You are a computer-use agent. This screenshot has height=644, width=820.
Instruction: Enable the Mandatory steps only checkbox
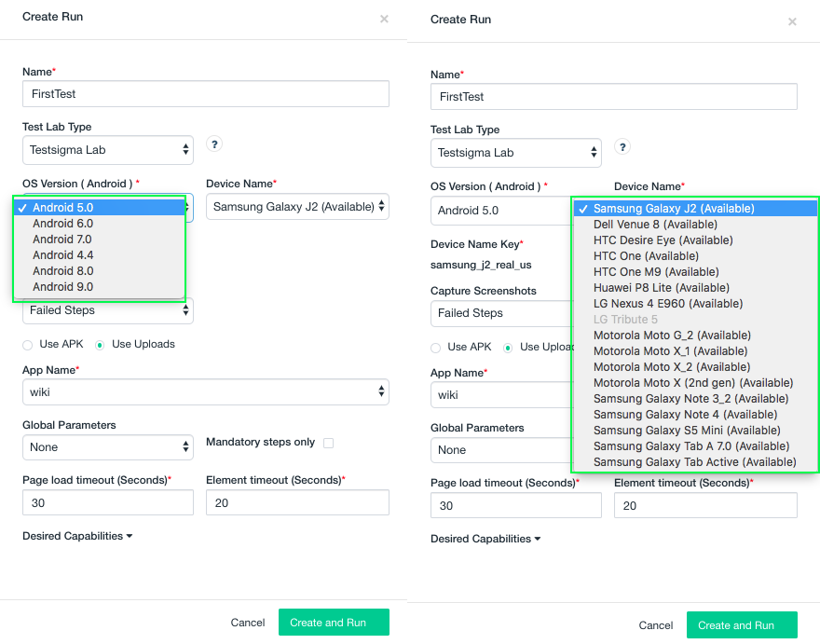[x=328, y=443]
